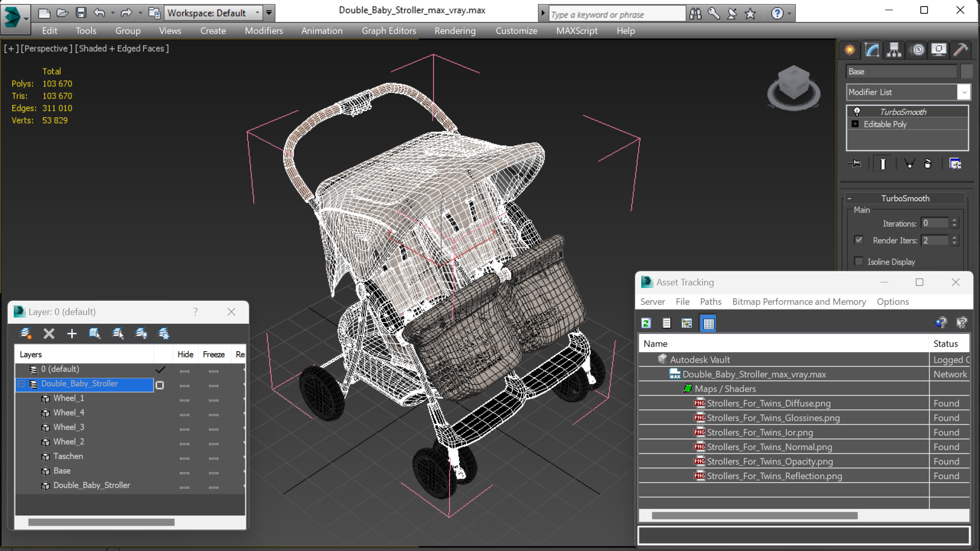Screen dimensions: 980x551
Task: Undo the last action
Action: point(99,13)
